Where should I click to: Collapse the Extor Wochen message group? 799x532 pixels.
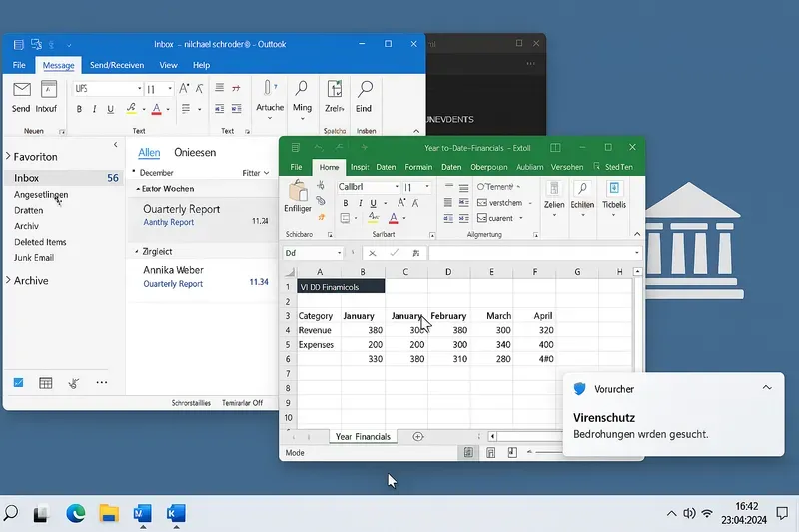[138, 189]
